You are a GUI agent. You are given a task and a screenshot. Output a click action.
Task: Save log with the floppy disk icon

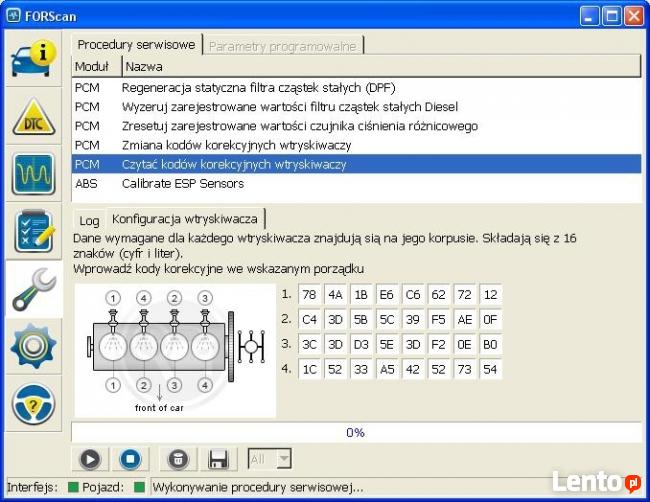click(218, 459)
